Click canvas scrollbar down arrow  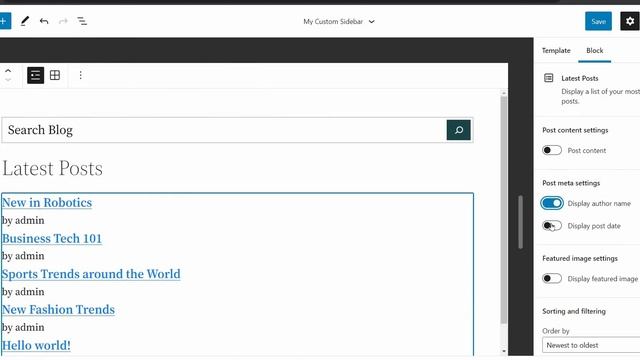(504, 351)
